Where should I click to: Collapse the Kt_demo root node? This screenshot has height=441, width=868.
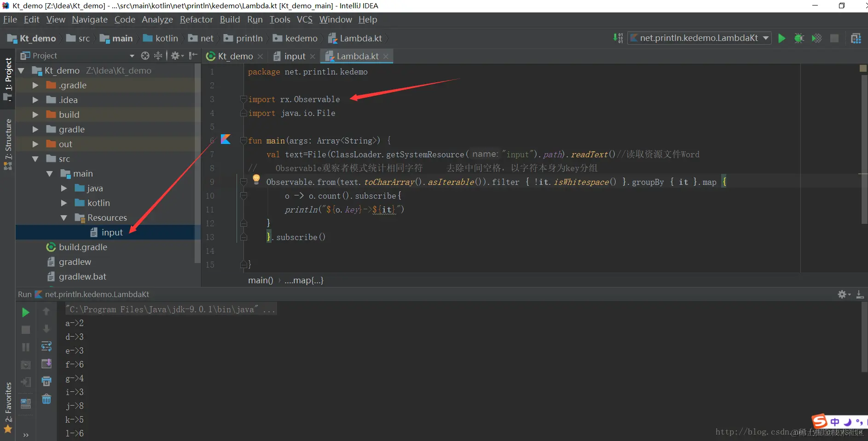[21, 71]
